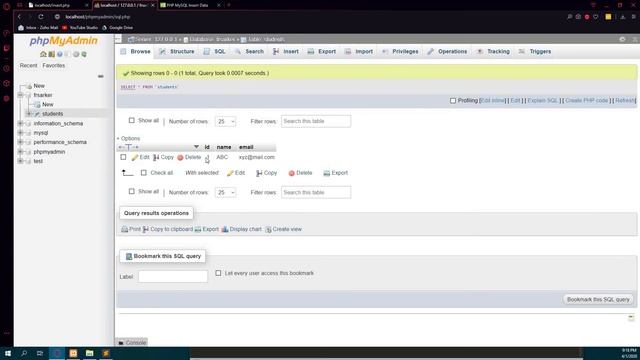This screenshot has height=360, width=640.
Task: Click the Print icon in query results operations
Action: tap(124, 229)
